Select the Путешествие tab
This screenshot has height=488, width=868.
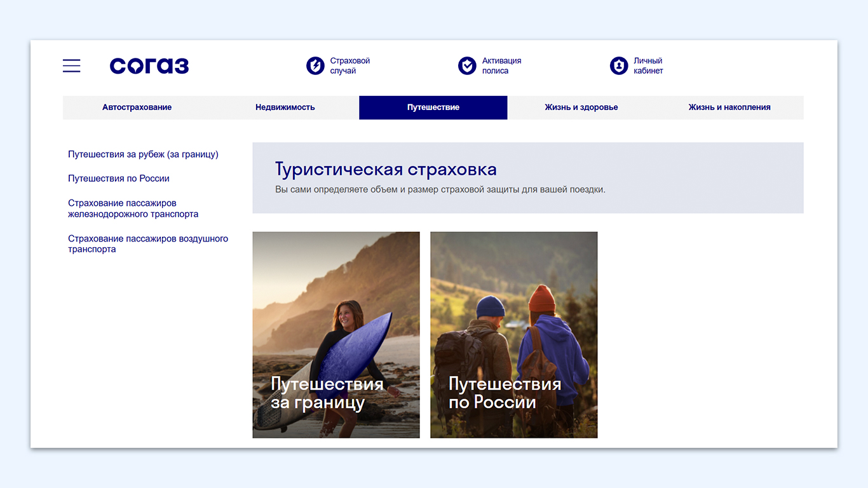point(433,107)
